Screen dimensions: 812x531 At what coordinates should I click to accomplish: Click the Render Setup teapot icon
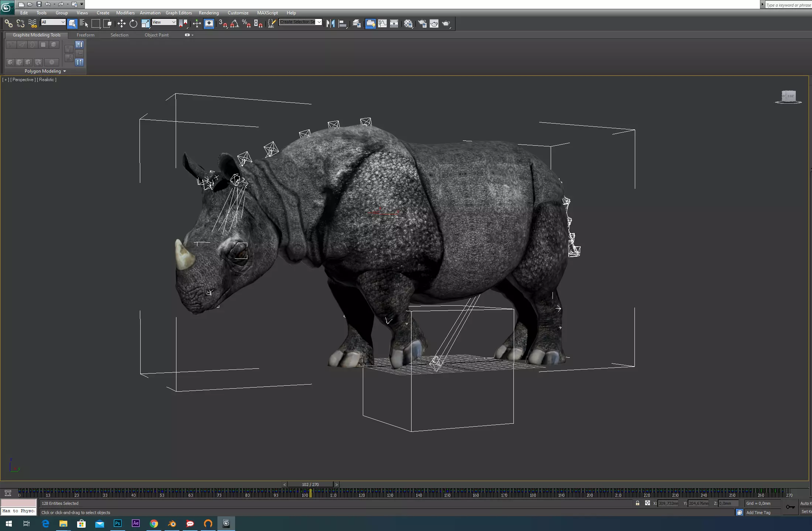[x=422, y=24]
